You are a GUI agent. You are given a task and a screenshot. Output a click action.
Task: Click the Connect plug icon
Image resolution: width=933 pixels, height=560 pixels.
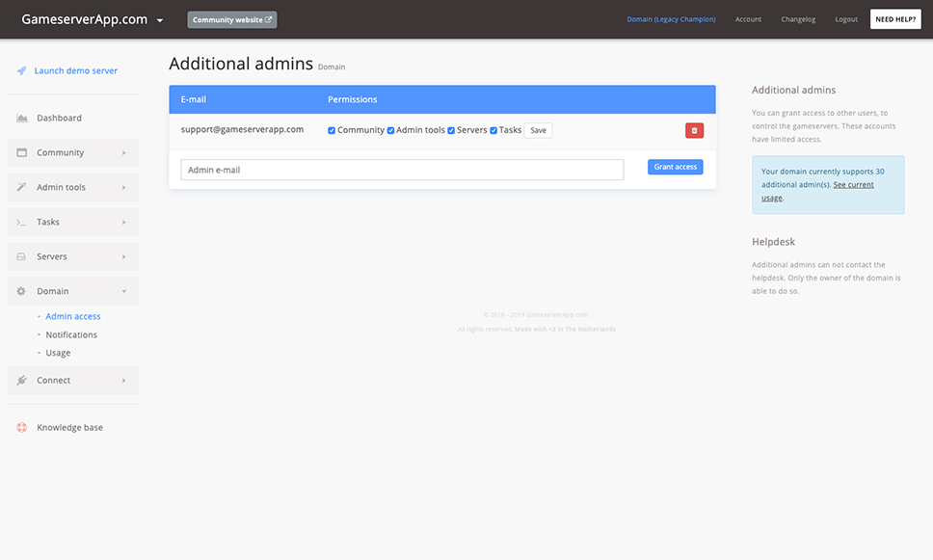coord(21,381)
